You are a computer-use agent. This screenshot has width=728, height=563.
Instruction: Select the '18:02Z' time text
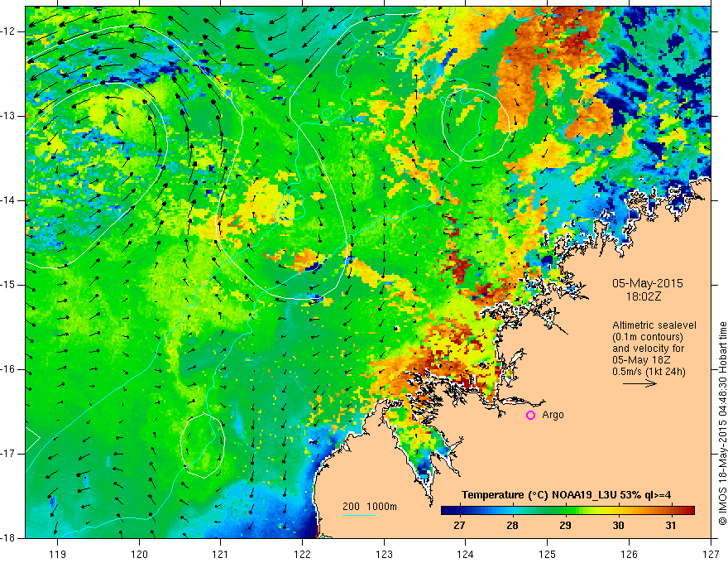point(643,297)
